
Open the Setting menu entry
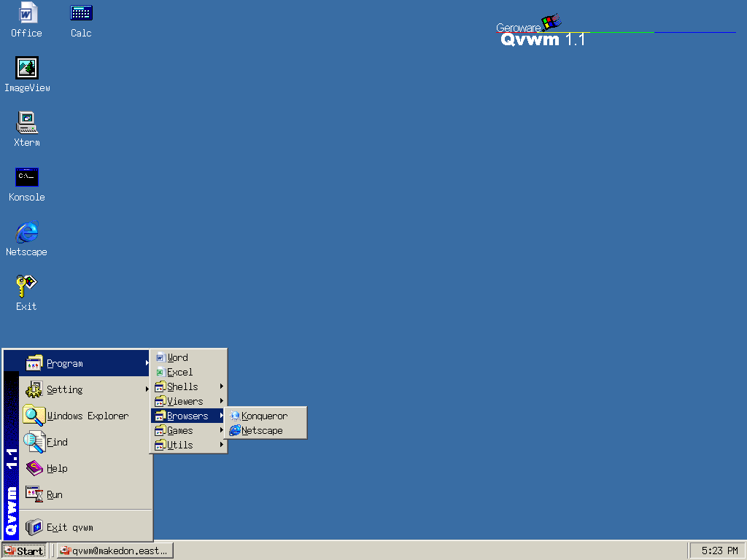(85, 389)
